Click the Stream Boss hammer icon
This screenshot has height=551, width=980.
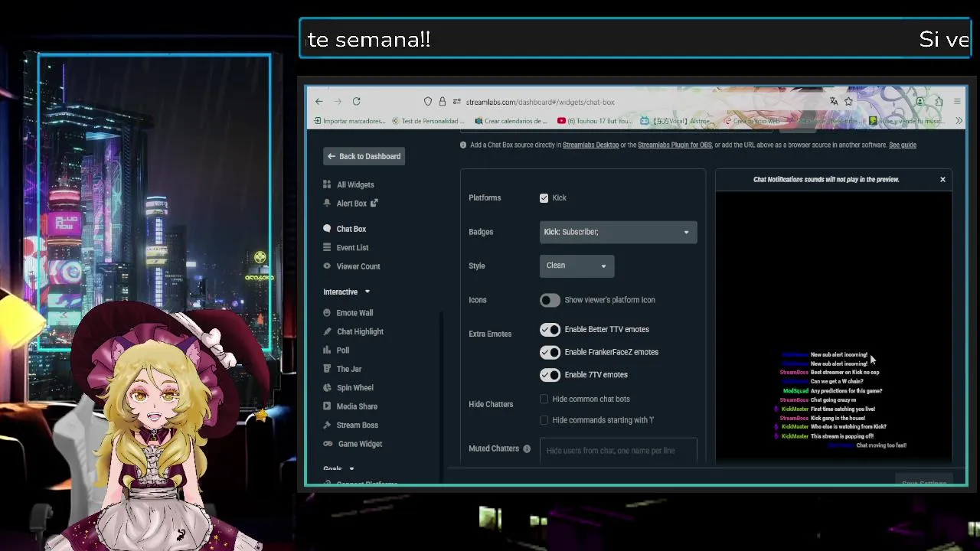[x=327, y=425]
